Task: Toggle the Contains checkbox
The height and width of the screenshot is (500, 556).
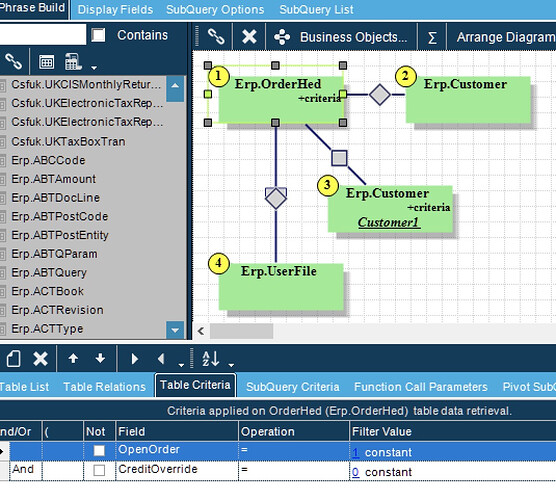Action: (x=98, y=35)
